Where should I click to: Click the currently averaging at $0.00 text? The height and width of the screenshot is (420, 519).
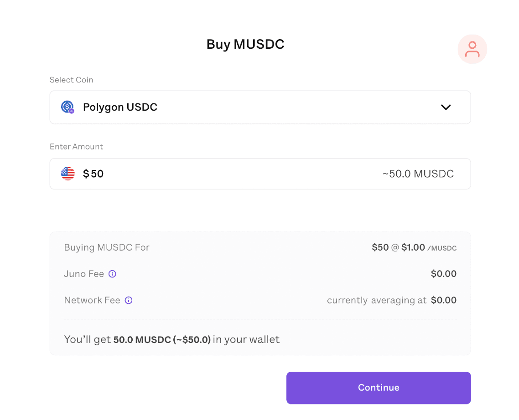point(391,300)
